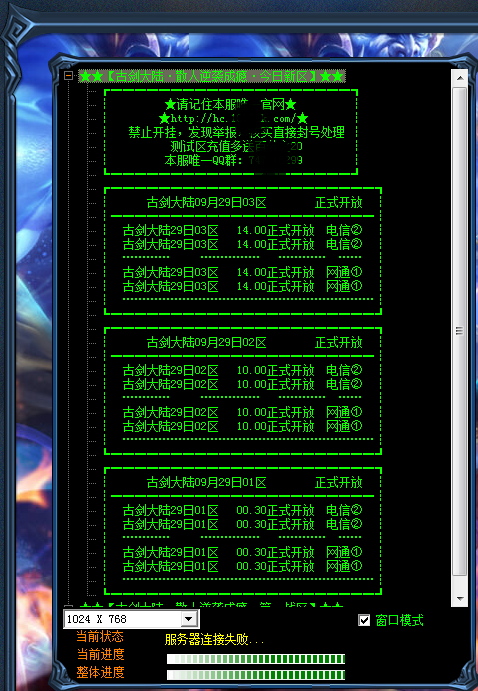
Task: Click the 整体进度 progress bar
Action: (256, 675)
